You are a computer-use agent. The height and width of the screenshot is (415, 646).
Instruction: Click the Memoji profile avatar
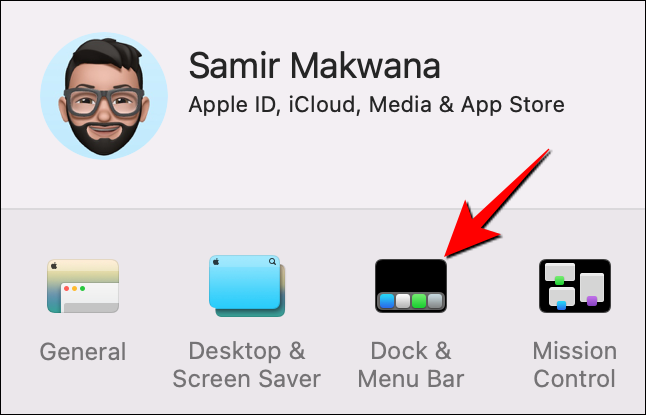[104, 96]
